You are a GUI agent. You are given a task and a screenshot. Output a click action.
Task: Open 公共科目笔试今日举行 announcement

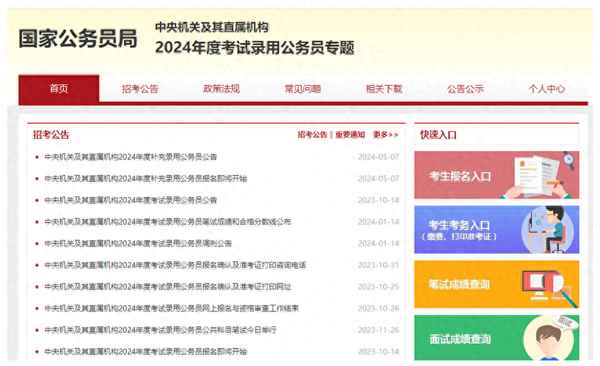[160, 330]
